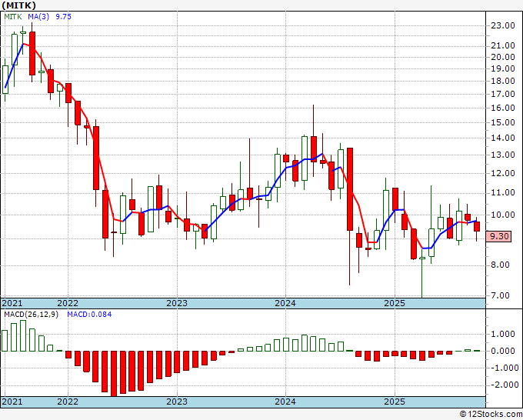Click the 12Stocks.com copyright link
This screenshot has height=420, width=523.
(491, 415)
